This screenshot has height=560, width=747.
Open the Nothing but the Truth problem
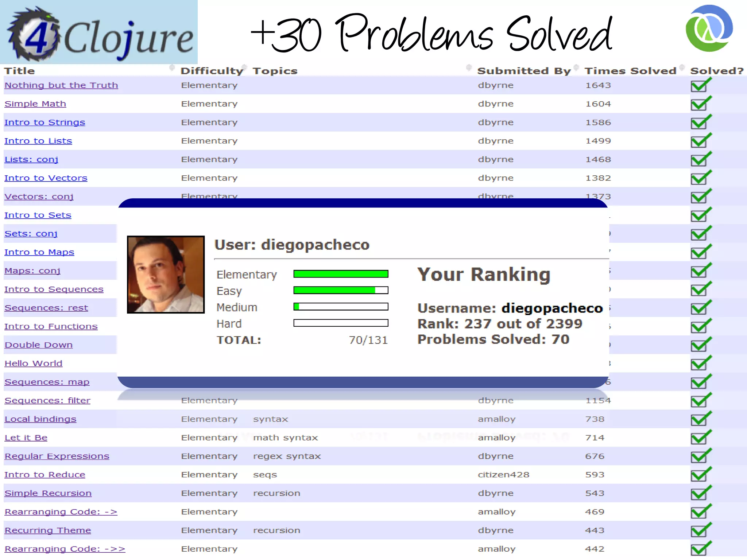click(61, 85)
